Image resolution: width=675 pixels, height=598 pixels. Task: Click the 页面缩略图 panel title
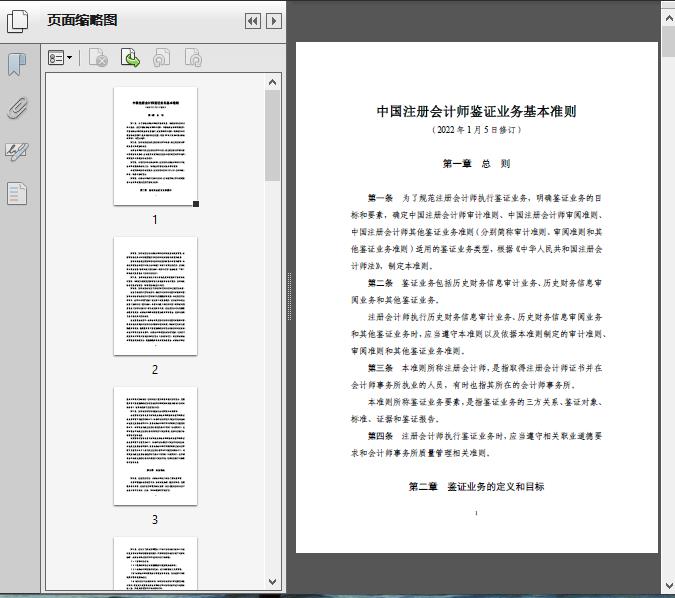(x=82, y=20)
